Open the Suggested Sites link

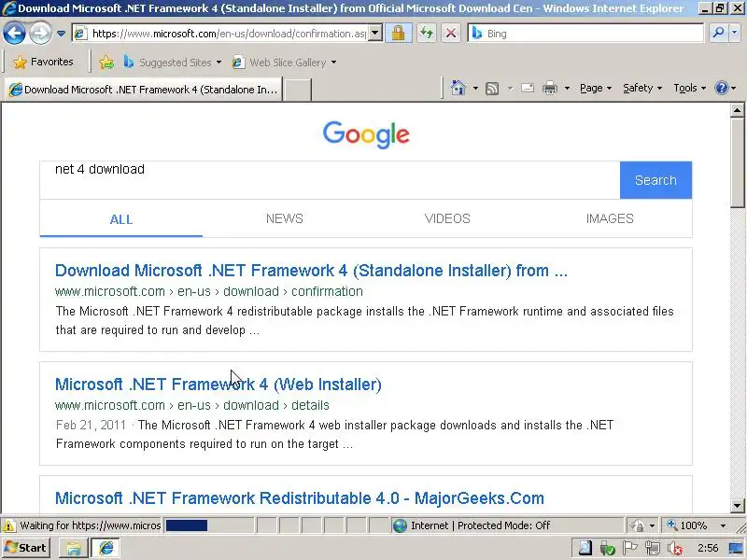(173, 63)
